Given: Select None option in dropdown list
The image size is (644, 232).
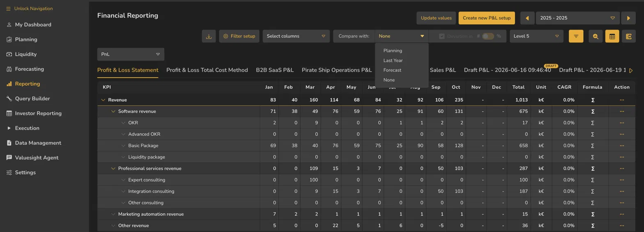Looking at the screenshot, I should (402, 80).
